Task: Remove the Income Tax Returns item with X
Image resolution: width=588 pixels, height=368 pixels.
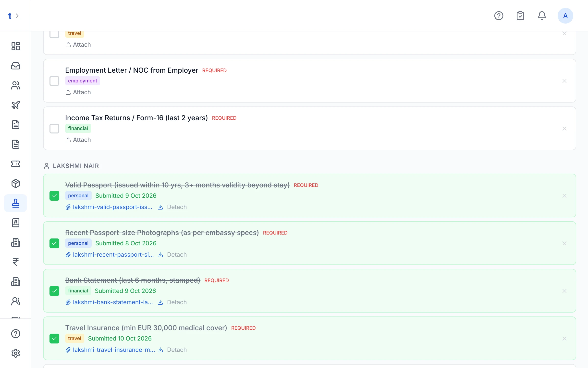Action: tap(564, 129)
